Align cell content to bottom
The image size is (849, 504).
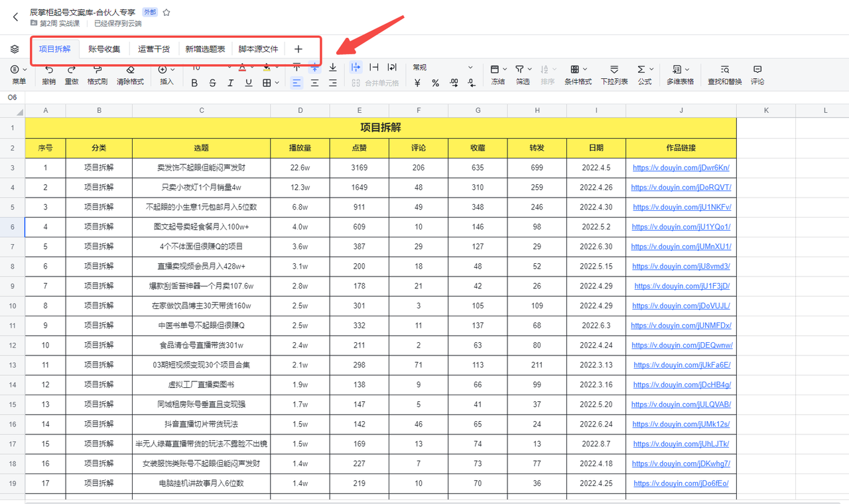(x=332, y=67)
